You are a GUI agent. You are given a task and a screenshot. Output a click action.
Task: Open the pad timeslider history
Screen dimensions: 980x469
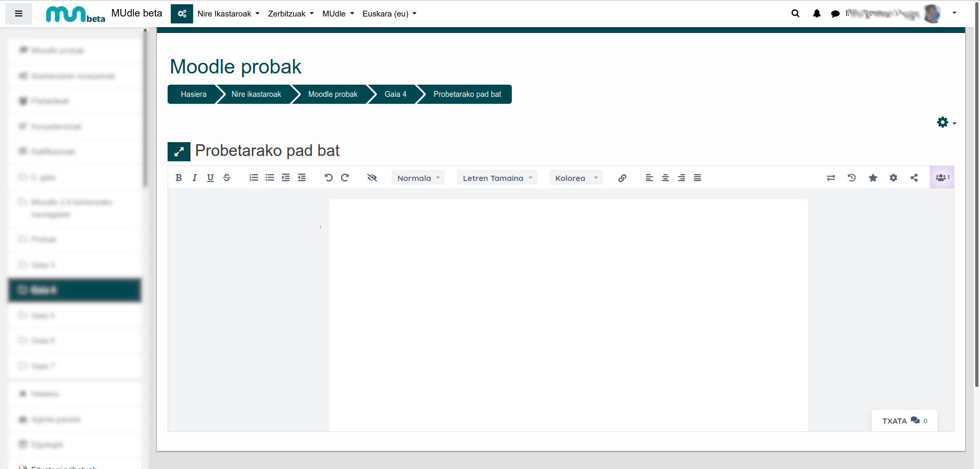[852, 178]
